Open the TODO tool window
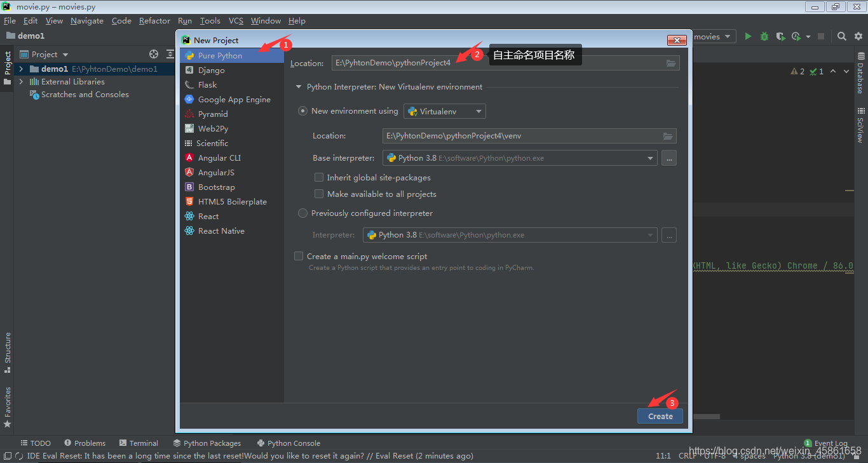This screenshot has height=463, width=868. coord(36,443)
